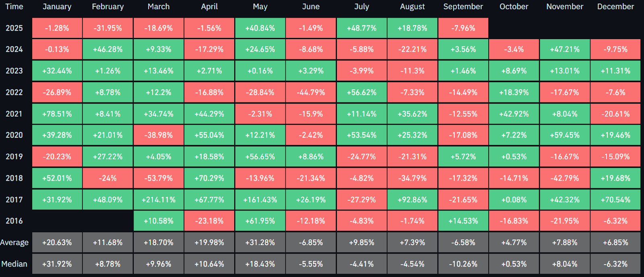The image size is (644, 277).
Task: Click the September column header
Action: [x=463, y=7]
